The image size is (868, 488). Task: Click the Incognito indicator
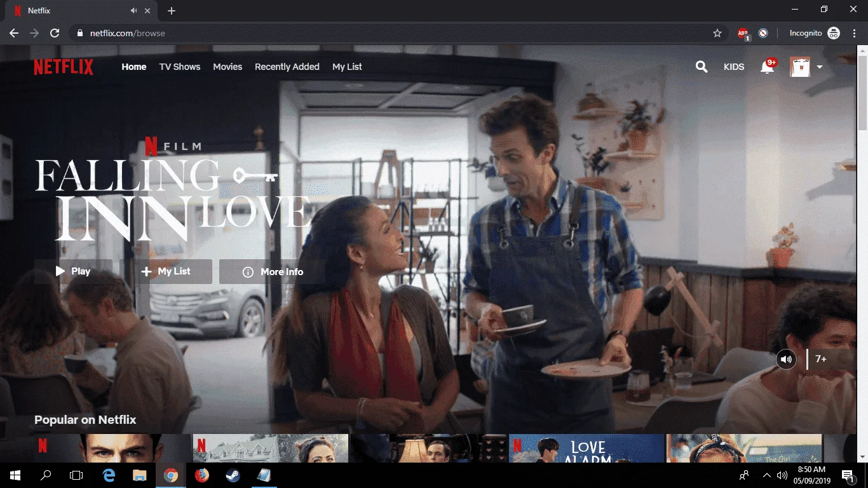pos(815,33)
